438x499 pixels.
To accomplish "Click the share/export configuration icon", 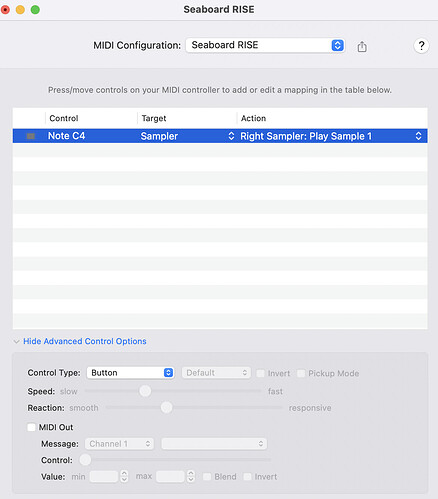I will (x=362, y=46).
